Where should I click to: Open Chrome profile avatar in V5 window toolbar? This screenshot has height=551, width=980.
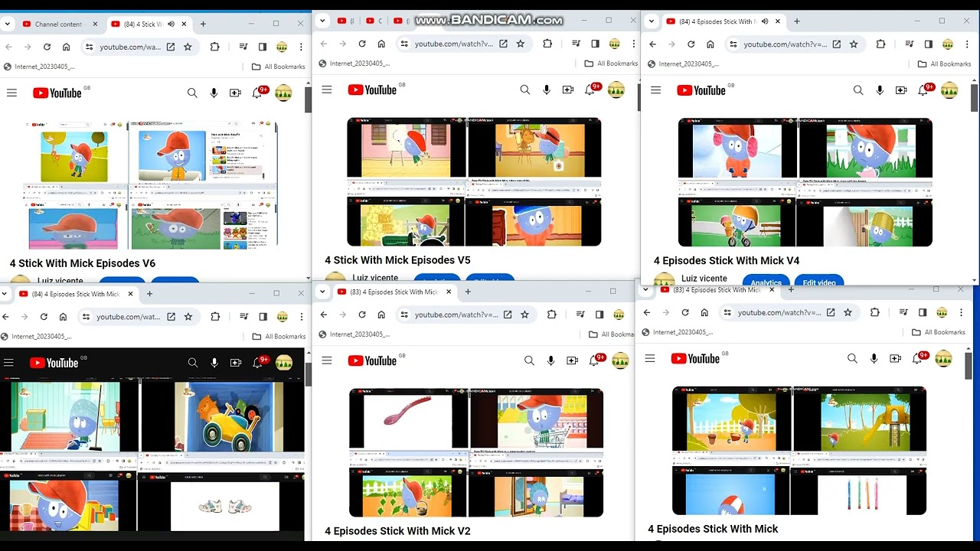[615, 44]
